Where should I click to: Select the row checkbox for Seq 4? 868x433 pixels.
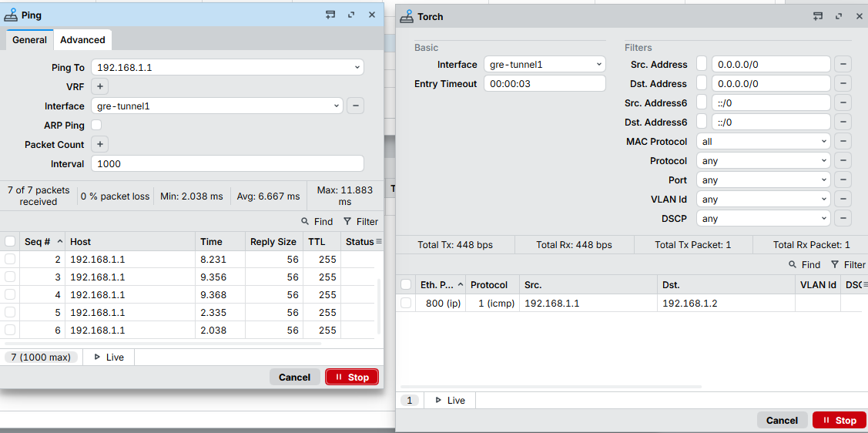(x=10, y=294)
